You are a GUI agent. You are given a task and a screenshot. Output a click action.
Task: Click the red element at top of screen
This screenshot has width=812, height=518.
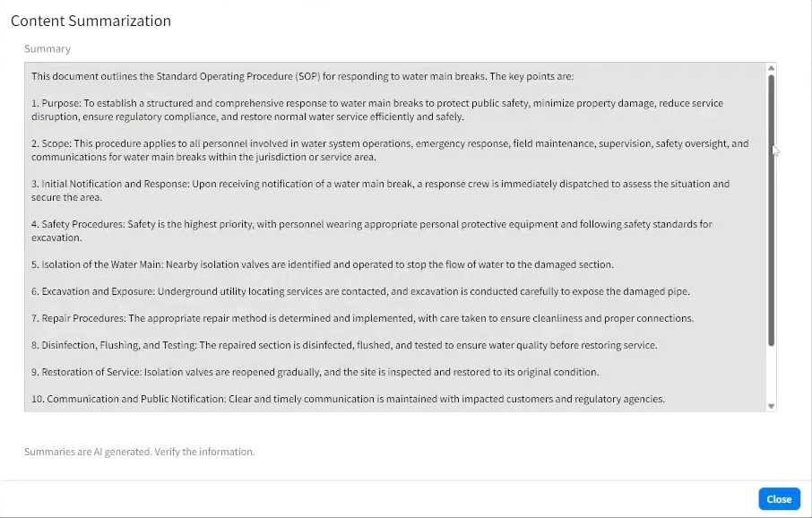click(x=314, y=3)
